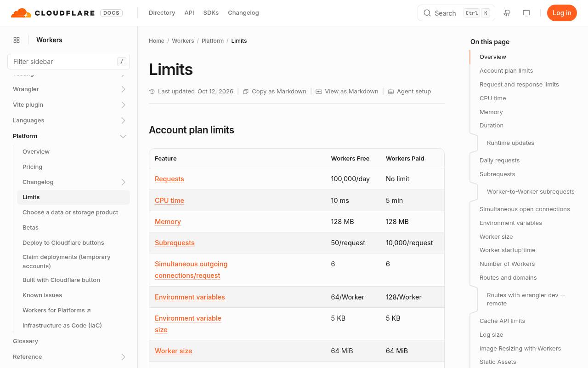Click the Home breadcrumb
The height and width of the screenshot is (368, 588).
pyautogui.click(x=157, y=41)
